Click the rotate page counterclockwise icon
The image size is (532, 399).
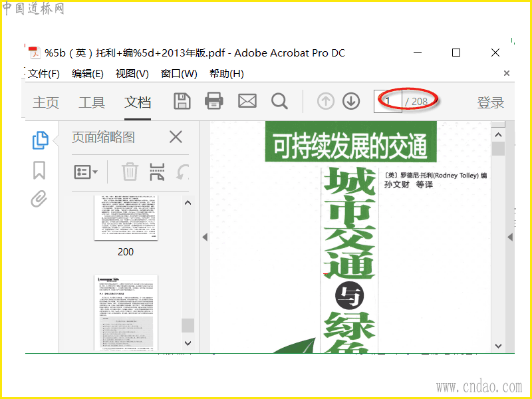click(182, 172)
